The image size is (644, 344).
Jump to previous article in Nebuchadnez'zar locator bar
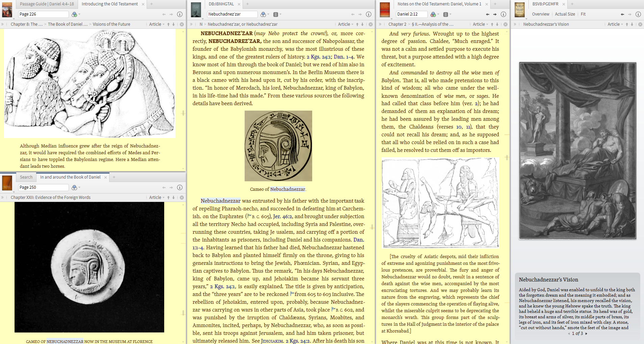tap(357, 24)
